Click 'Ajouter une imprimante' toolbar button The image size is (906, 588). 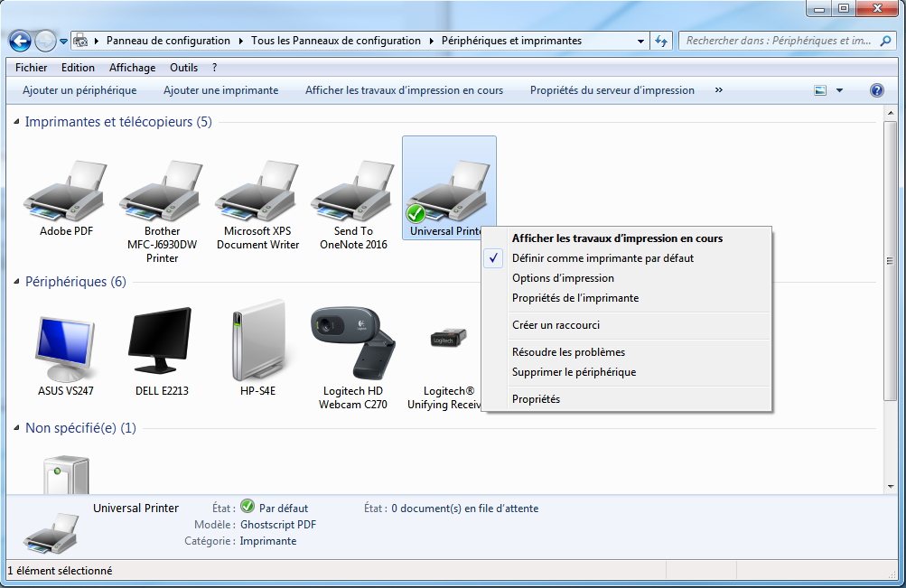click(x=220, y=90)
